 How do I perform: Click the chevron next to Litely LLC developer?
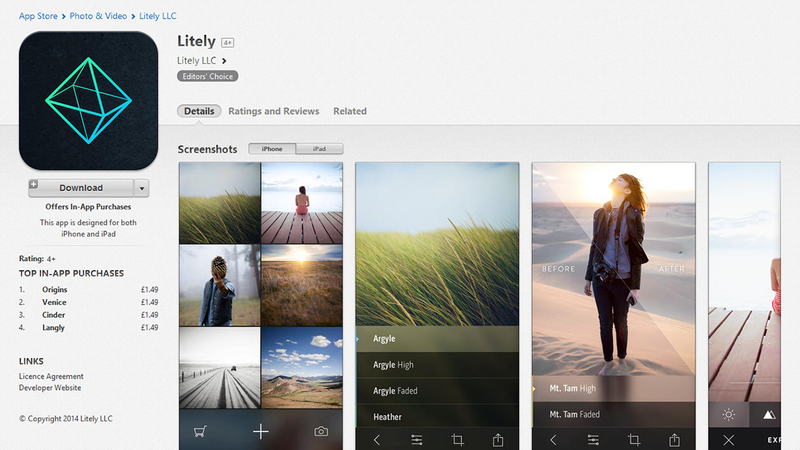click(224, 61)
